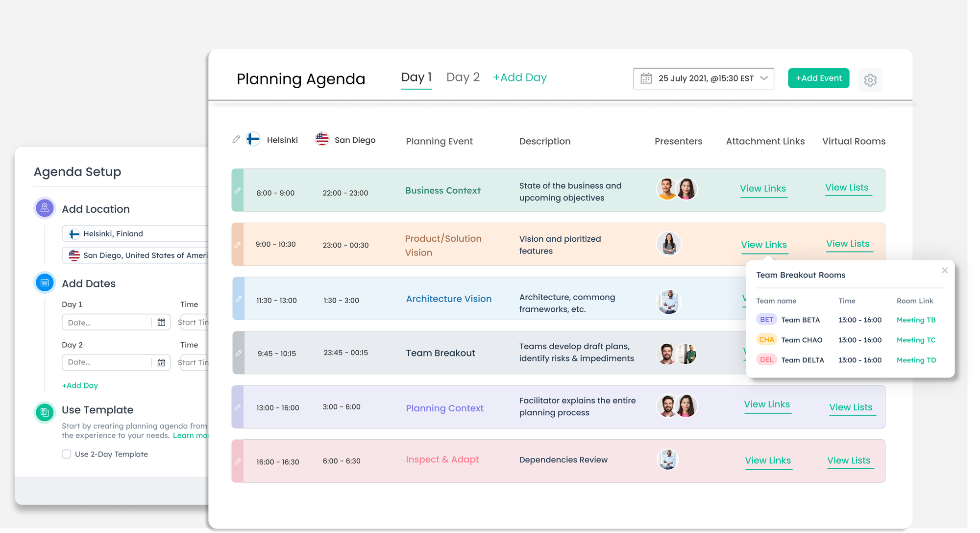Open Day 1 date calendar picker icon
980x533 pixels.
(161, 322)
